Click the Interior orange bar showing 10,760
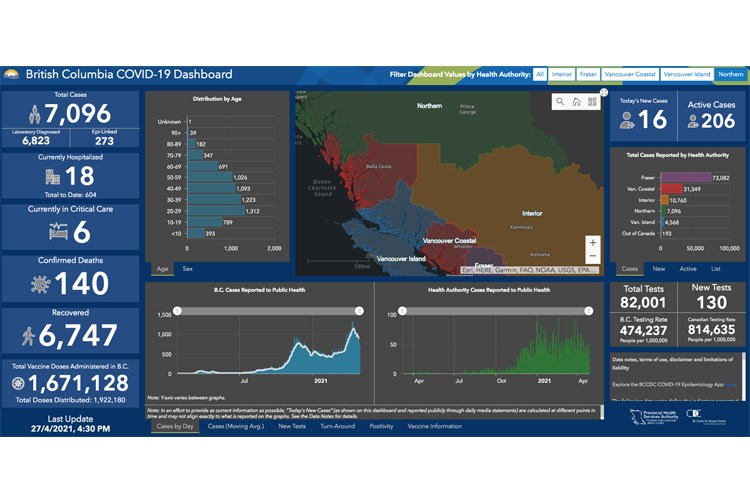 (664, 200)
